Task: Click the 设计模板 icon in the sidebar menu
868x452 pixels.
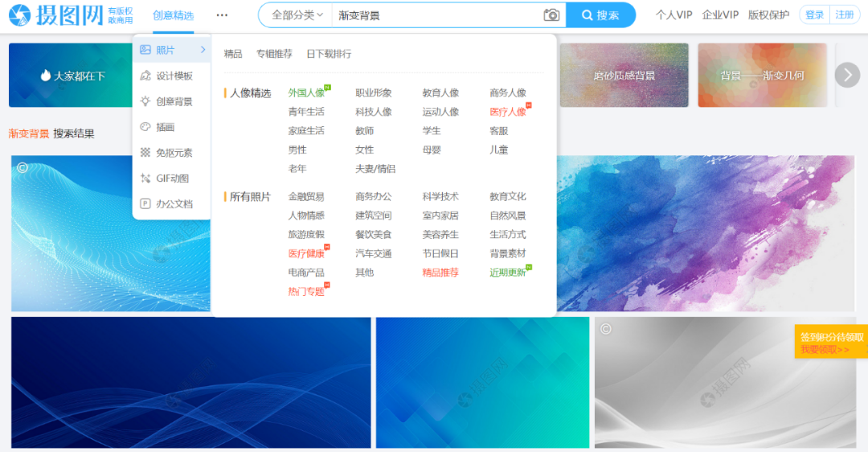Action: point(145,76)
